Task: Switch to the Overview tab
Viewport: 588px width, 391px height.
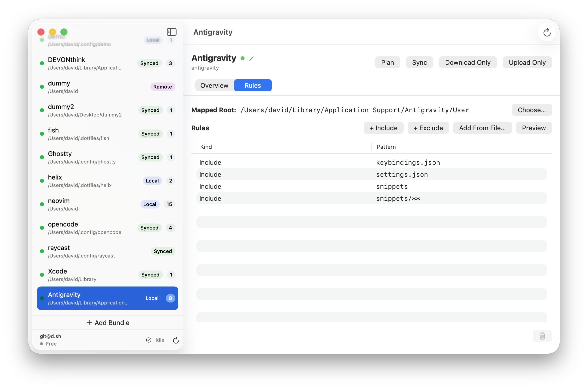Action: coord(214,85)
